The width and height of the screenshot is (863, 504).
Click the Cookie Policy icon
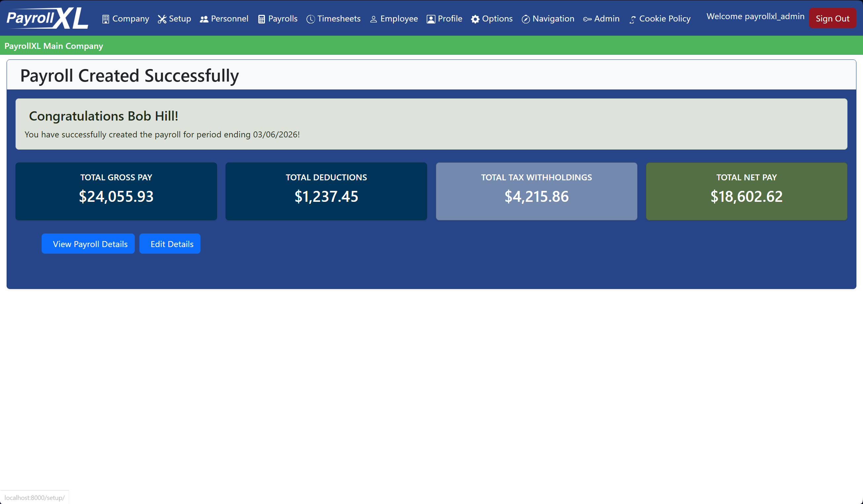pyautogui.click(x=632, y=19)
